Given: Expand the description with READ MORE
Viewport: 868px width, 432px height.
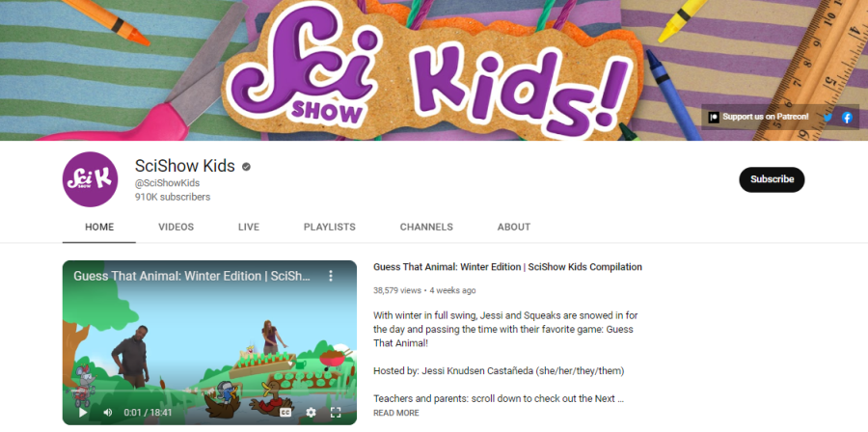Looking at the screenshot, I should point(395,413).
